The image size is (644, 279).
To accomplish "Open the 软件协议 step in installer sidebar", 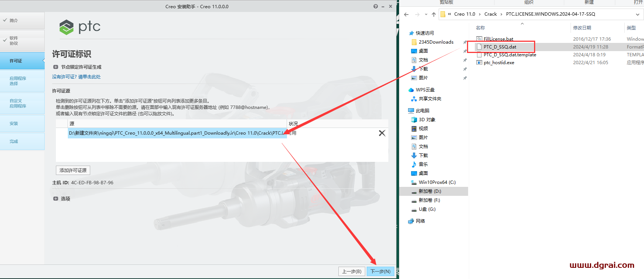I will (x=22, y=41).
